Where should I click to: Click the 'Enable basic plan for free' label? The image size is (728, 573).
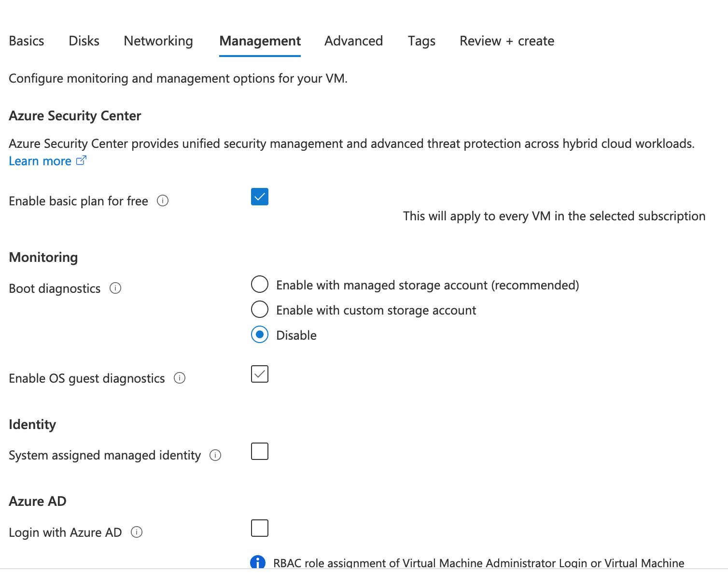point(78,201)
